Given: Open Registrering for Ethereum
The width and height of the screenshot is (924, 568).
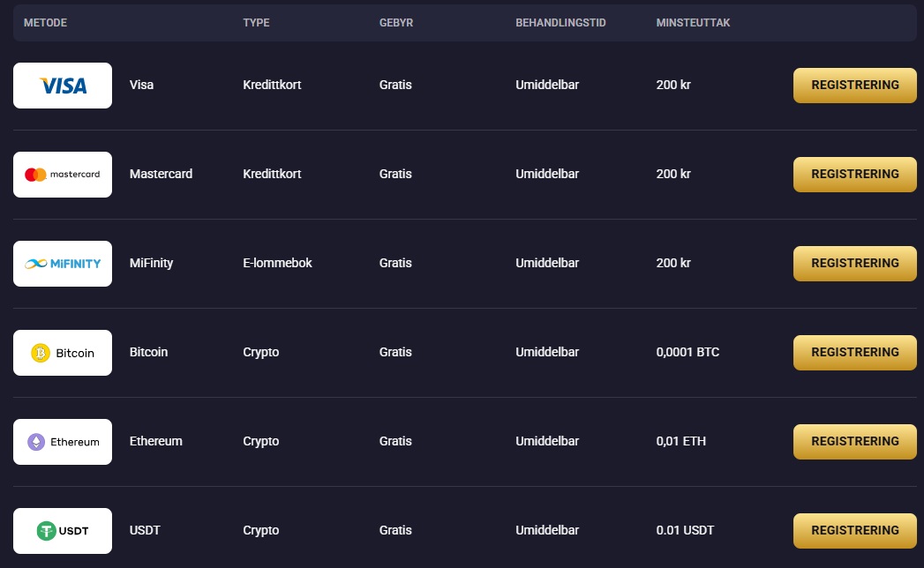Looking at the screenshot, I should [x=854, y=441].
